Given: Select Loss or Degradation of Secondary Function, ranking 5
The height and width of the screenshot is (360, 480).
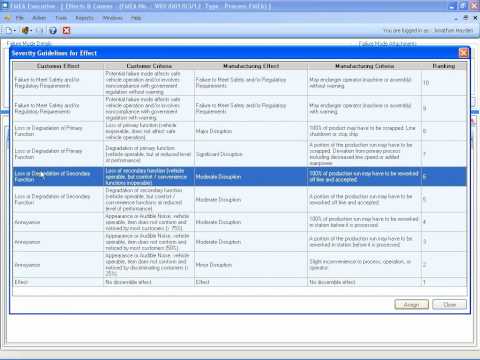Looking at the screenshot, I should tap(58, 200).
